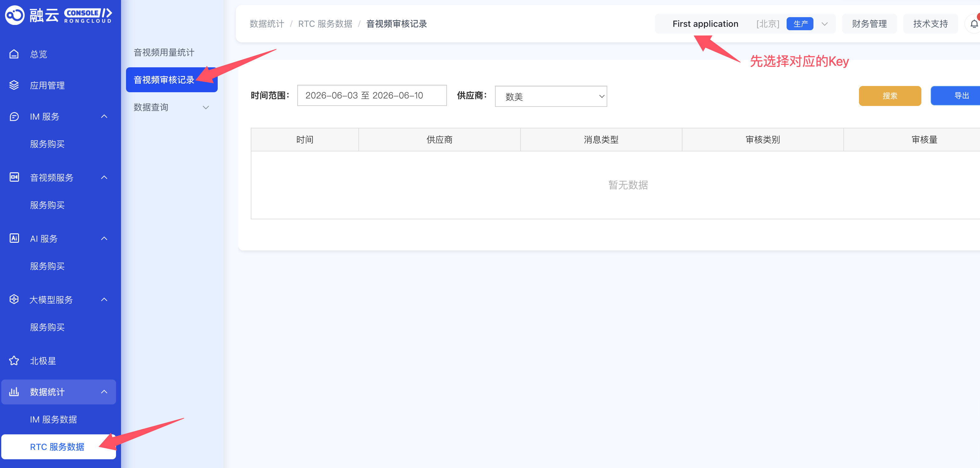Image resolution: width=980 pixels, height=468 pixels.
Task: Click the 总览 label in sidebar
Action: click(38, 54)
